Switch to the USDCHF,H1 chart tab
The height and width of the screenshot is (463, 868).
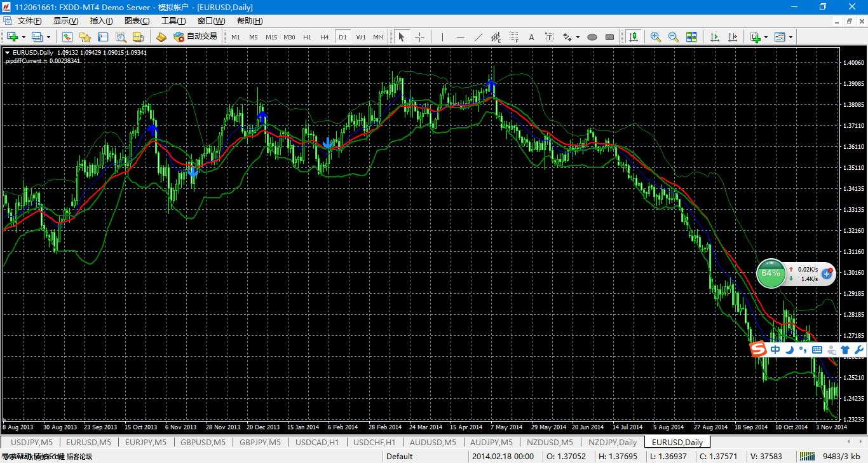pos(374,442)
